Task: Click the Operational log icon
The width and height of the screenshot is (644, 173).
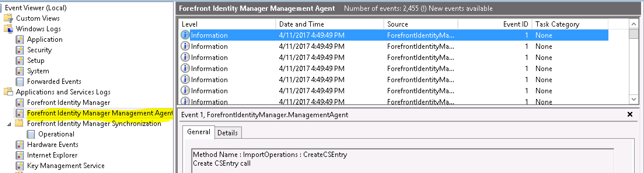Action: [x=31, y=134]
